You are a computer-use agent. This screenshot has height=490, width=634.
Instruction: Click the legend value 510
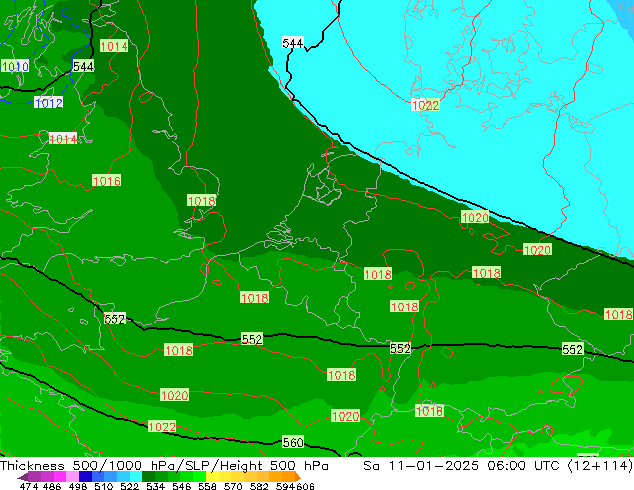(104, 486)
